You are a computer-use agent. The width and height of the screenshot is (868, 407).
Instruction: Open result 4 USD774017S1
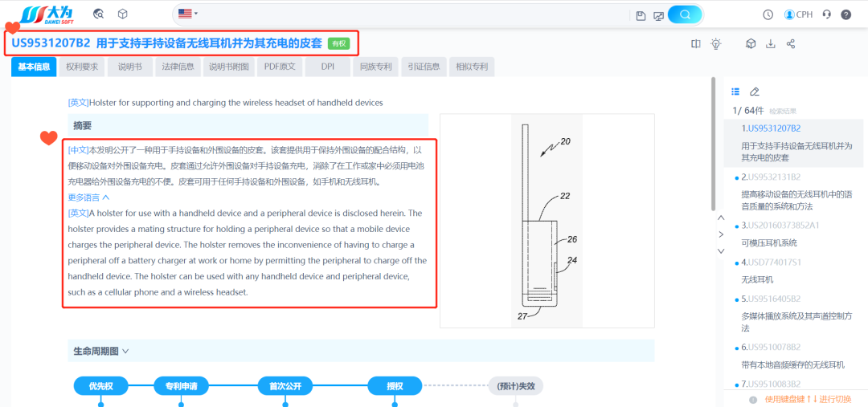[x=774, y=263]
